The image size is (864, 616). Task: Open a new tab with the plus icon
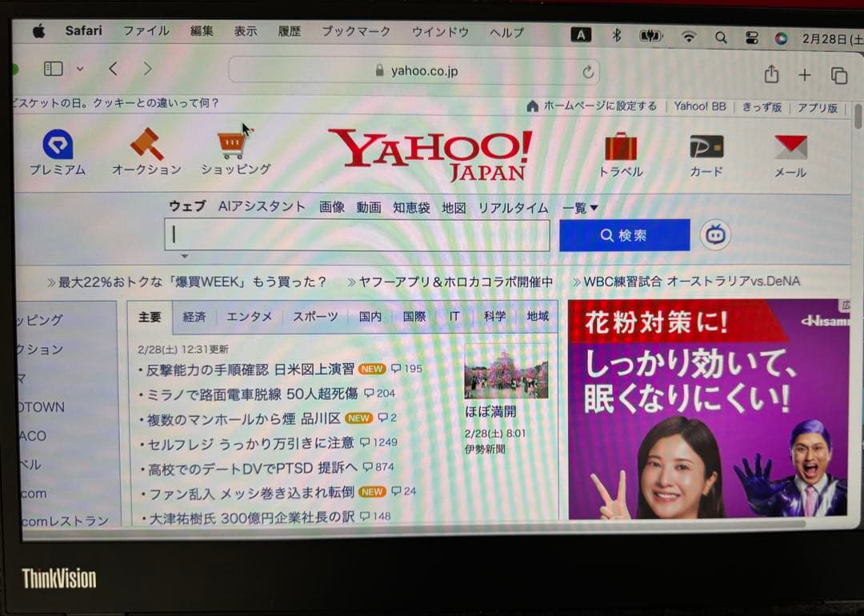point(805,74)
